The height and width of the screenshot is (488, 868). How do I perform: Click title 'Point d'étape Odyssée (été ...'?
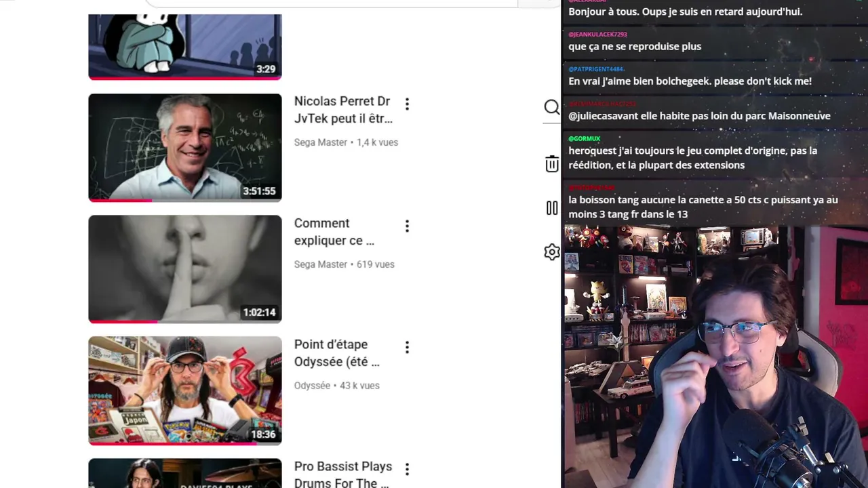click(337, 353)
